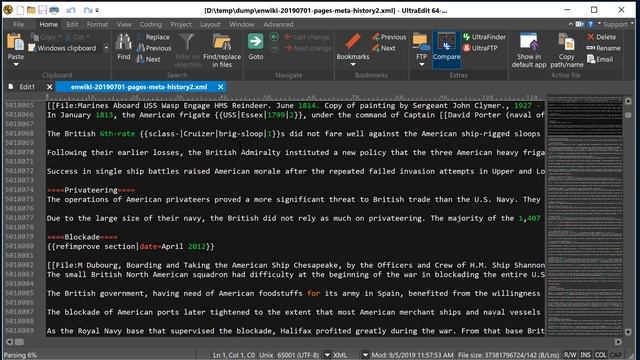Click the green back navigation arrow

click(274, 37)
